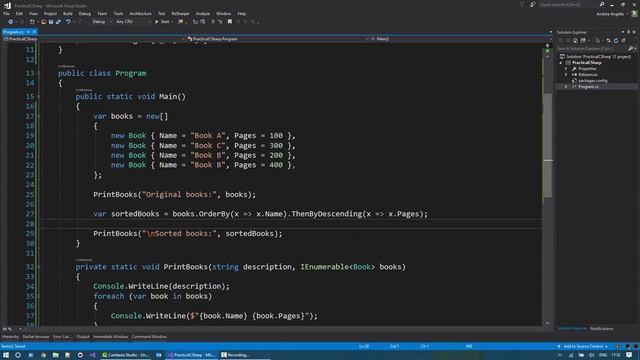Open the Any CPU platform dropdown
640x360 pixels.
pyautogui.click(x=133, y=22)
